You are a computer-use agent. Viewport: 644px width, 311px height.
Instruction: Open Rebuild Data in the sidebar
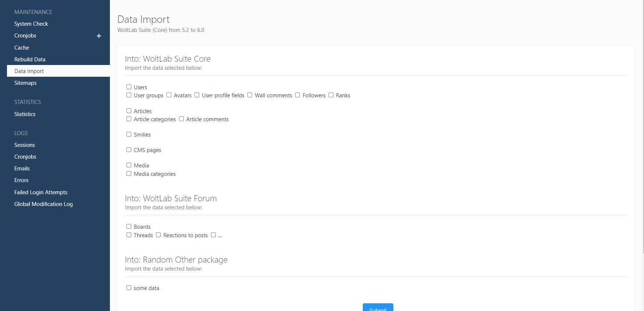click(30, 59)
